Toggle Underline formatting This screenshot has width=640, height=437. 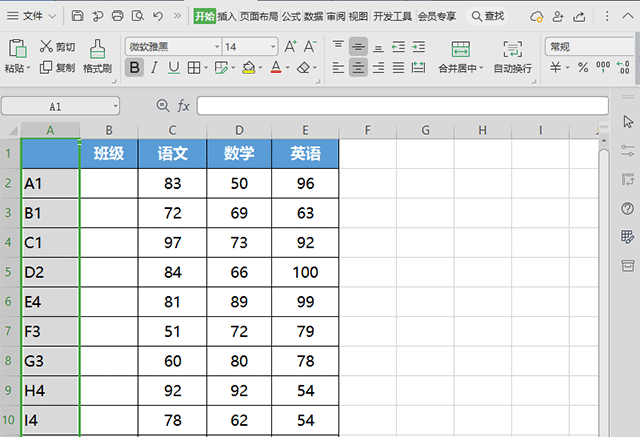pyautogui.click(x=174, y=68)
